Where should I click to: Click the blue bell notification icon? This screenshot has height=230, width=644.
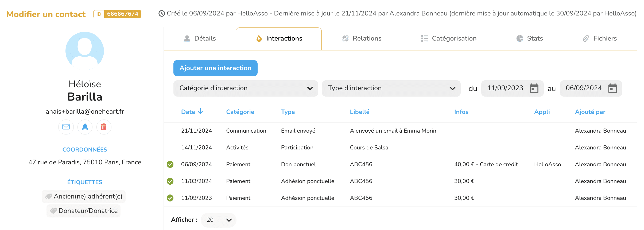point(85,127)
